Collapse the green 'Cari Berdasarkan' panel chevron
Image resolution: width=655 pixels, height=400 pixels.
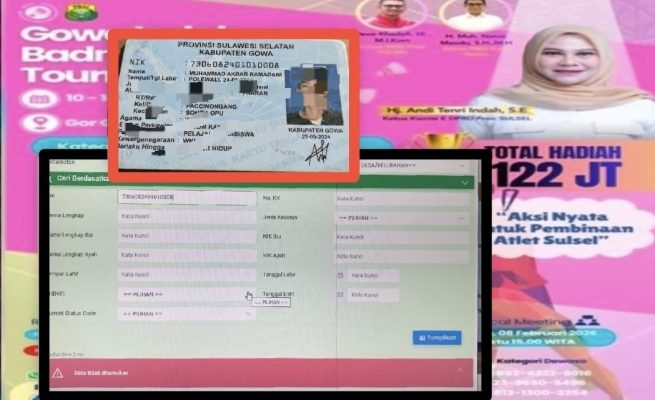[x=464, y=182]
